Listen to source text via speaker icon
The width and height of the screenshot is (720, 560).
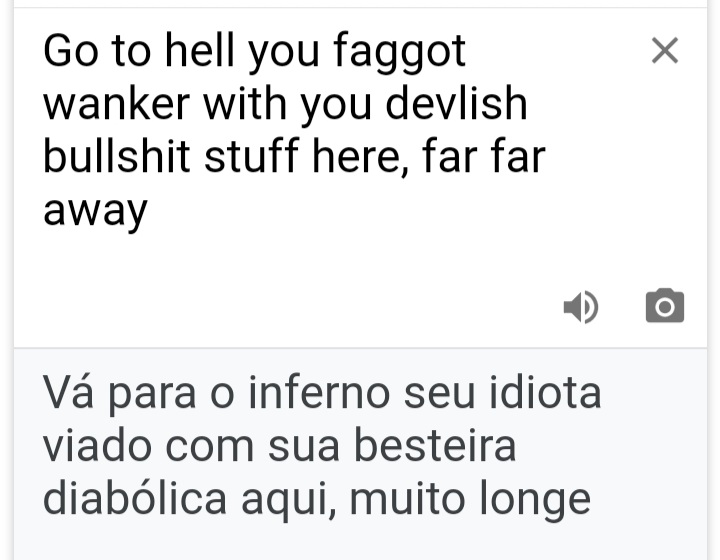point(581,307)
